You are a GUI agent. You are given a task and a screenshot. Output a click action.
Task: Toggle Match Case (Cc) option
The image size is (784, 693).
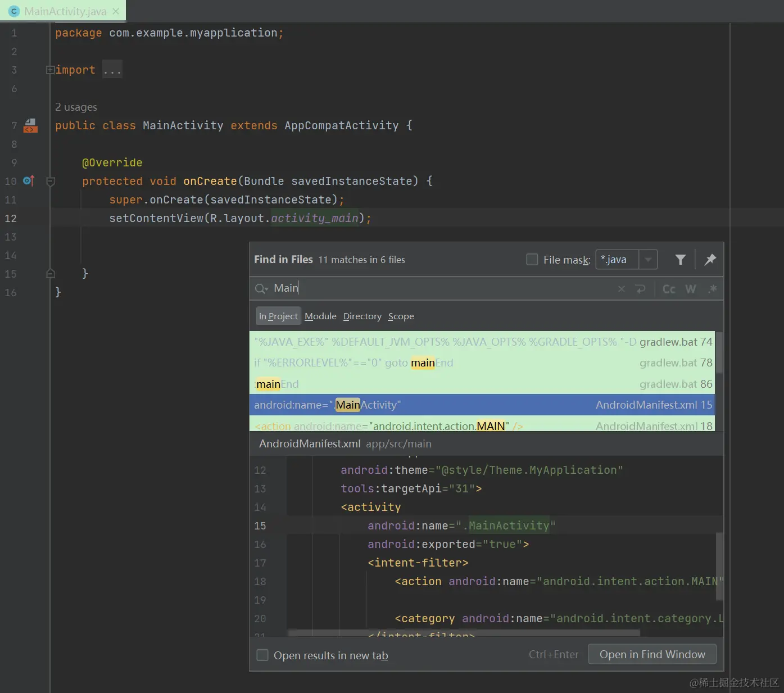[x=669, y=289]
